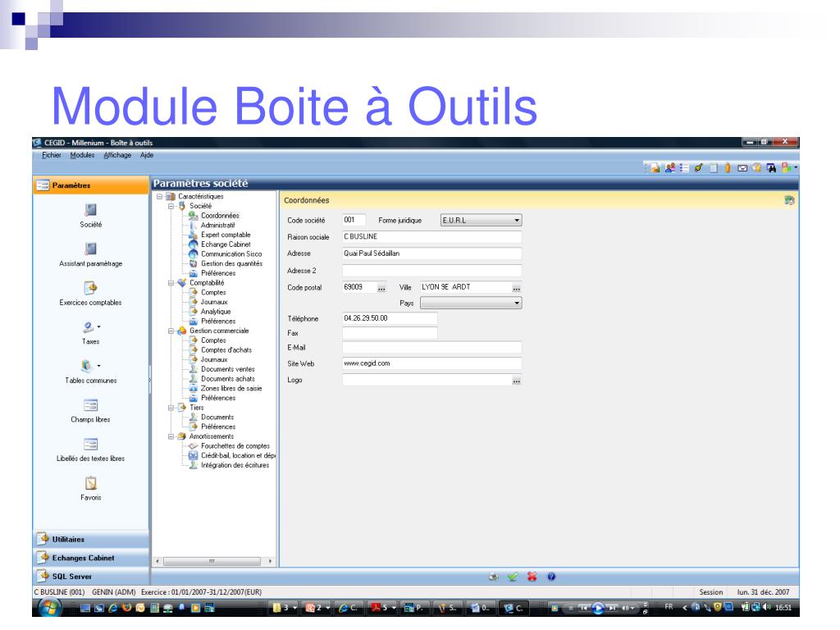This screenshot has width=840, height=630.
Task: Launch the Assistant paramétrage icon
Action: pos(90,249)
